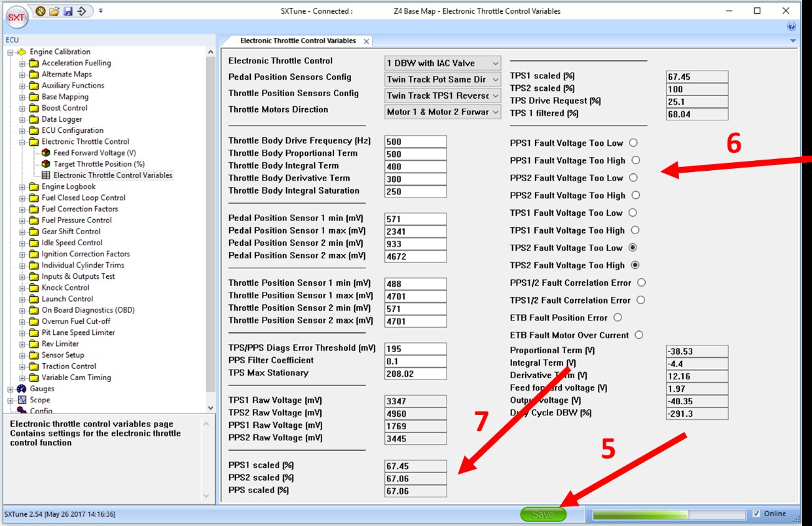The image size is (812, 526).
Task: Click the floppy disk save icon
Action: pos(67,11)
